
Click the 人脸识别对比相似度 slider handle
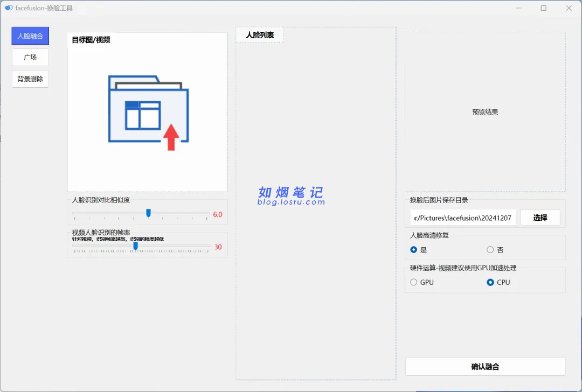[x=148, y=213]
